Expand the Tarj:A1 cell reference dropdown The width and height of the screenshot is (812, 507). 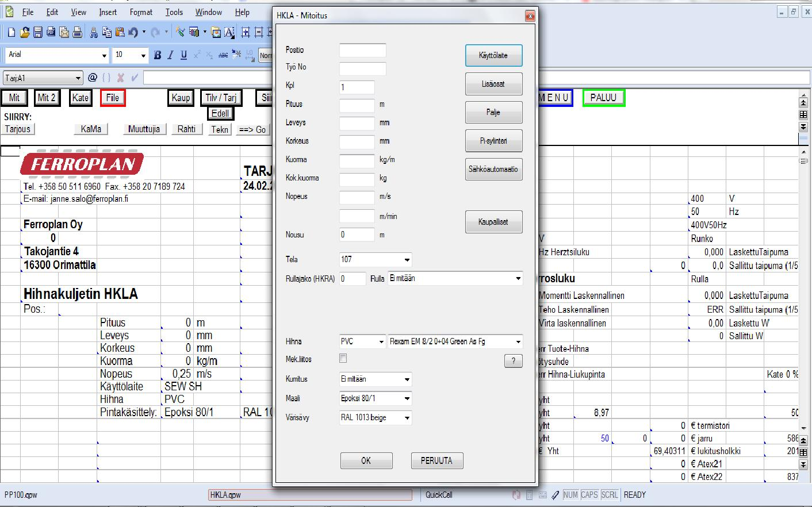(78, 78)
